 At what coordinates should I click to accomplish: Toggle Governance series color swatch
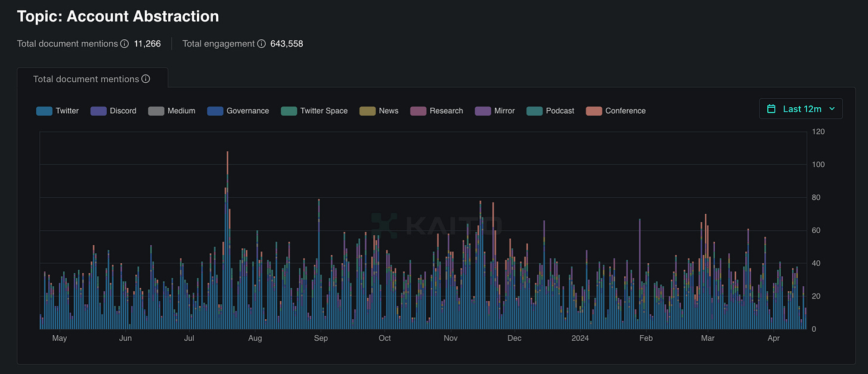point(215,111)
